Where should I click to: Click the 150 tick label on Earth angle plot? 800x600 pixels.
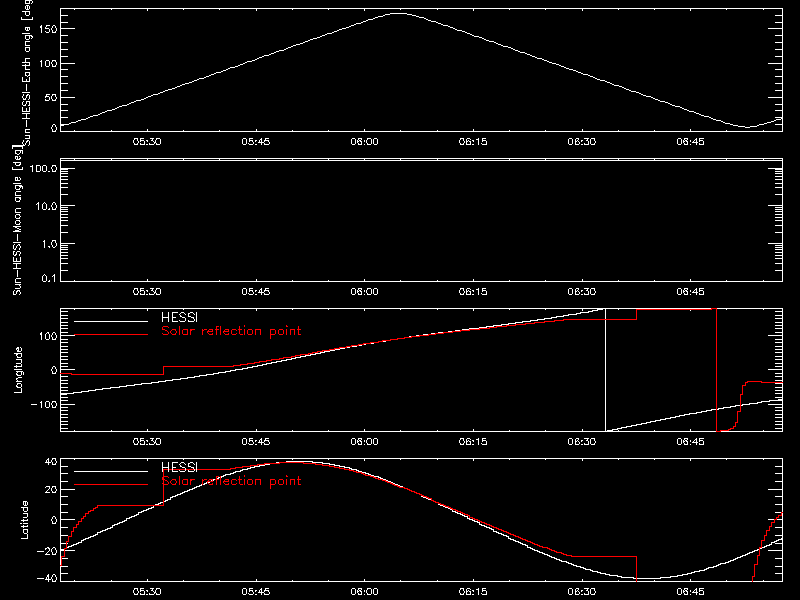click(47, 29)
